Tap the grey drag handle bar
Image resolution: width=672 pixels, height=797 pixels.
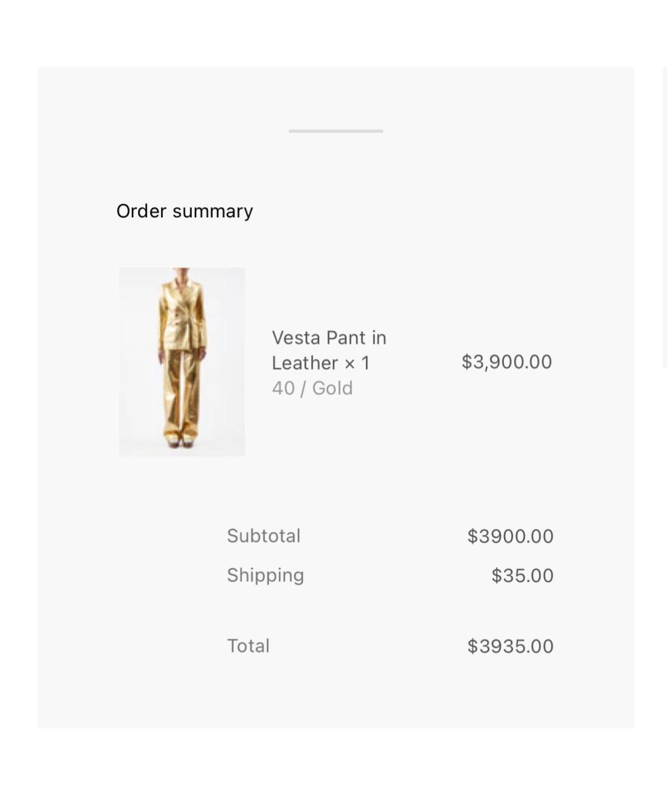(335, 131)
